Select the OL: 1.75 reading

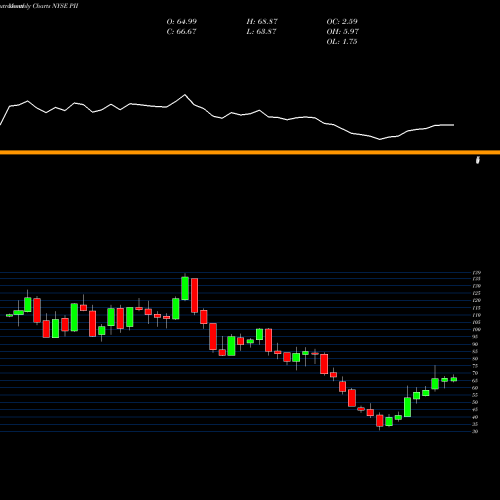click(342, 41)
